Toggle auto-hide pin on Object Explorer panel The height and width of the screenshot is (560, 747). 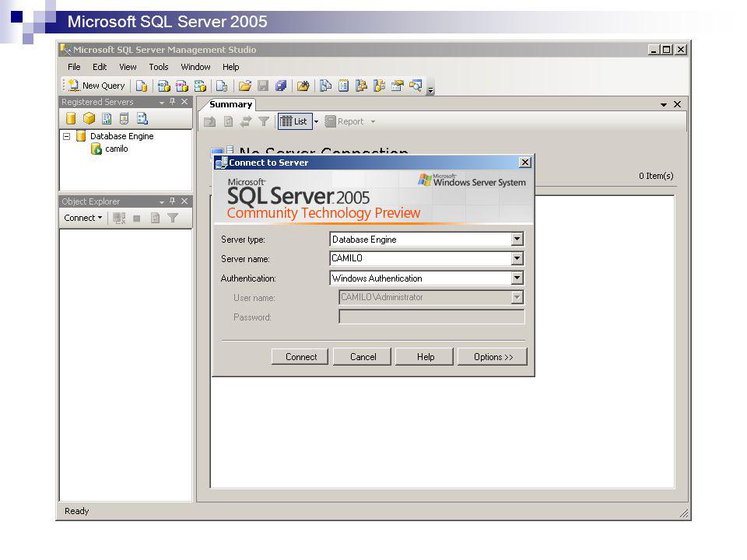click(173, 201)
